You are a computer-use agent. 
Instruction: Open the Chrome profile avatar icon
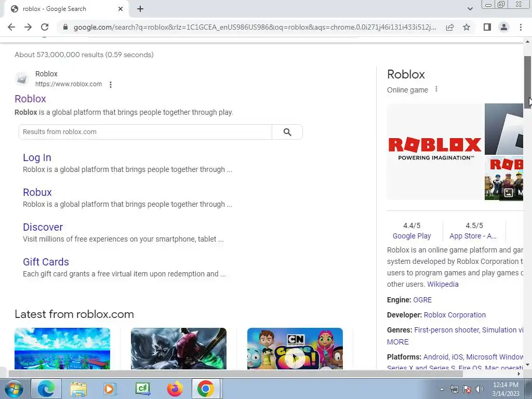point(504,27)
